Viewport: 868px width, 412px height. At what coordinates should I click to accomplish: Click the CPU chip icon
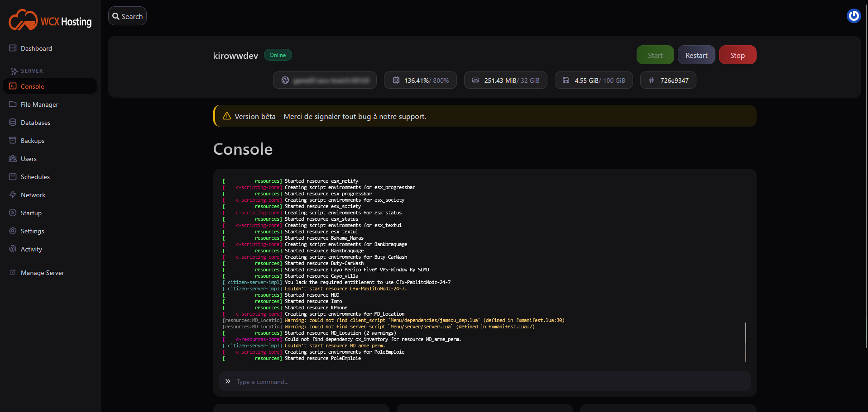pyautogui.click(x=396, y=80)
